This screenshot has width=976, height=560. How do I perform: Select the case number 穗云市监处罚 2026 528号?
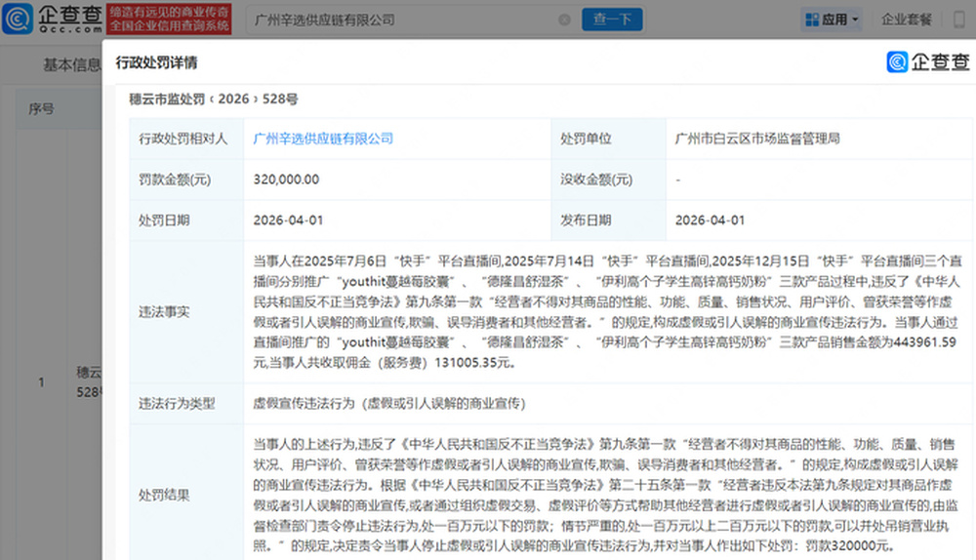tap(214, 99)
